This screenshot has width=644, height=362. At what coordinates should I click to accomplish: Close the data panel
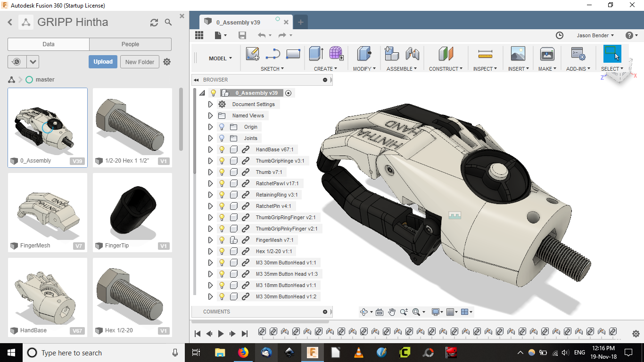(x=182, y=16)
